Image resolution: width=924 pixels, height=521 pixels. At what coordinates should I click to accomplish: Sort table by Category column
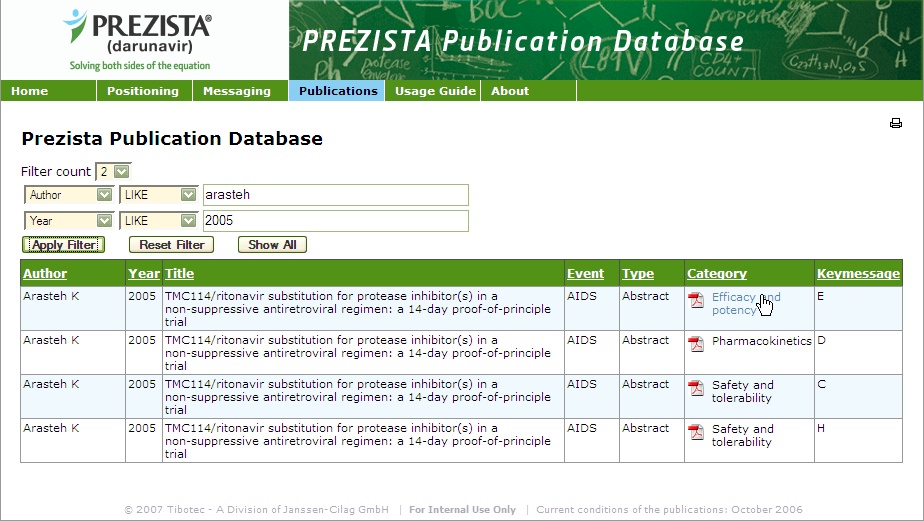717,273
